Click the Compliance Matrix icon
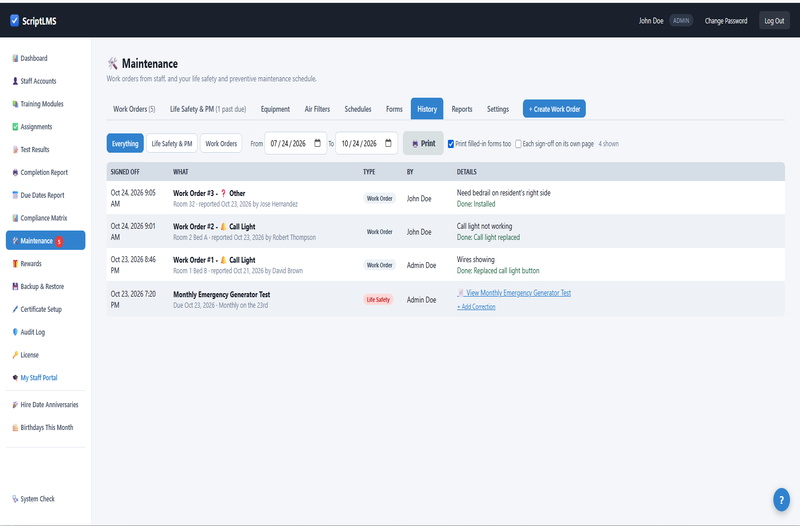The height and width of the screenshot is (526, 800). 15,218
